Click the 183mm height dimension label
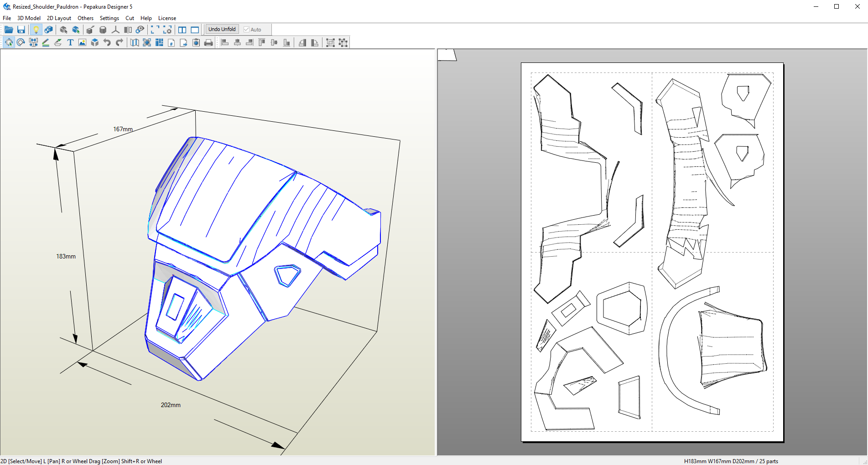 [66, 257]
